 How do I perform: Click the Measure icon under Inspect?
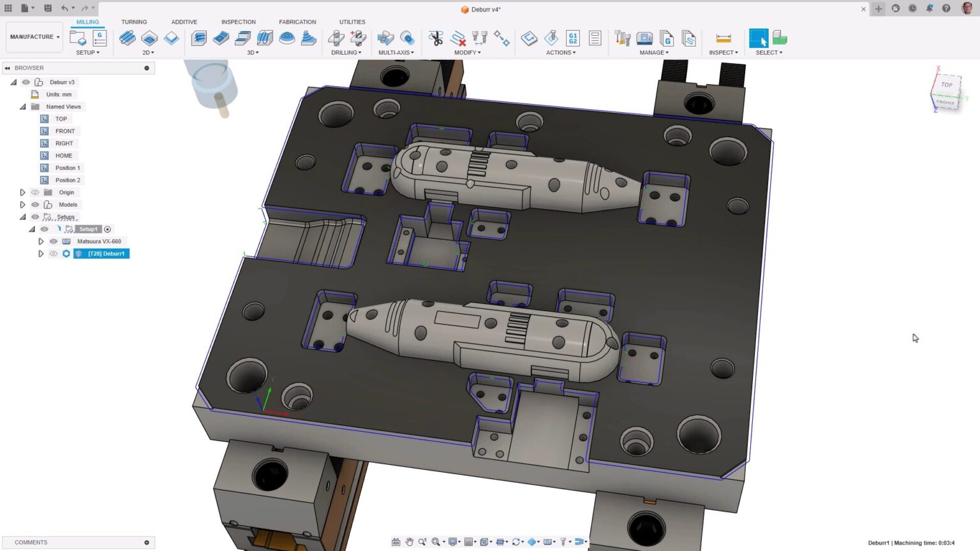point(724,37)
